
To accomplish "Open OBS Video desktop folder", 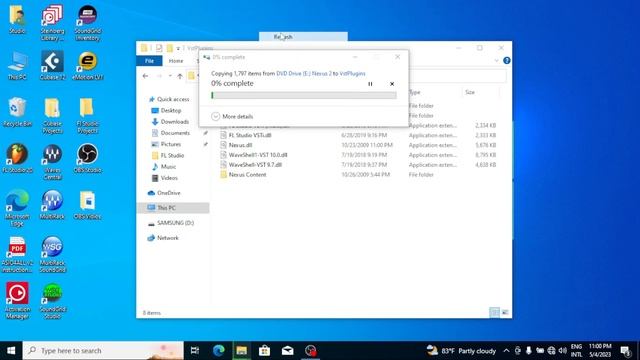I will pyautogui.click(x=87, y=205).
